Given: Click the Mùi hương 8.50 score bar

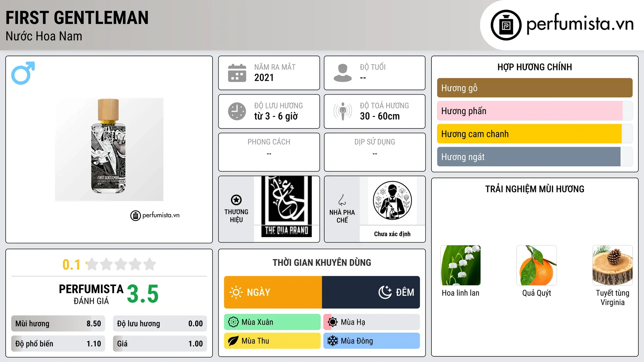Looking at the screenshot, I should tap(58, 324).
